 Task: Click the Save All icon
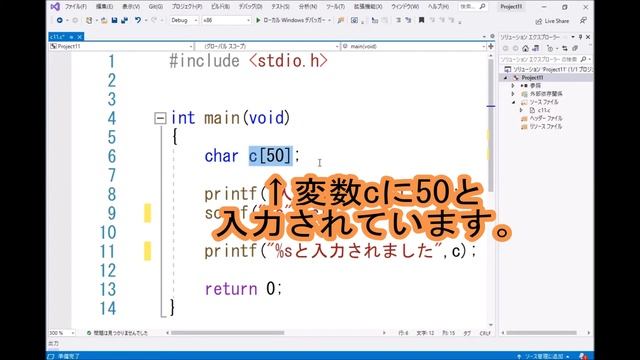[x=124, y=20]
